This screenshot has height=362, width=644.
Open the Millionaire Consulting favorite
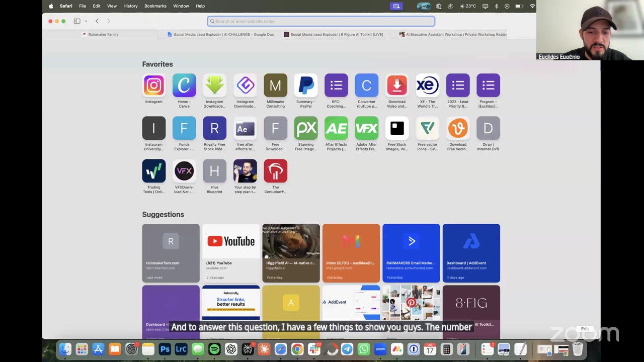click(x=275, y=85)
